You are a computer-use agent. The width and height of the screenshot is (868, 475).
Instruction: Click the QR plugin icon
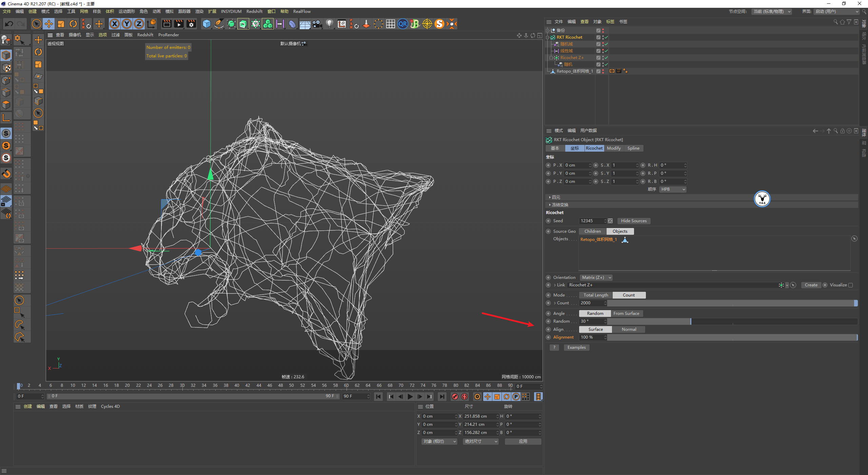click(402, 24)
